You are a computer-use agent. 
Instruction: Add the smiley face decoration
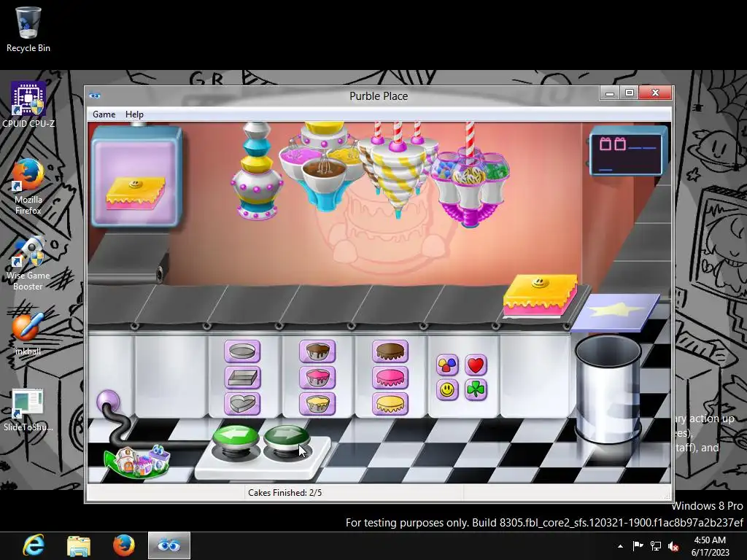click(x=447, y=390)
